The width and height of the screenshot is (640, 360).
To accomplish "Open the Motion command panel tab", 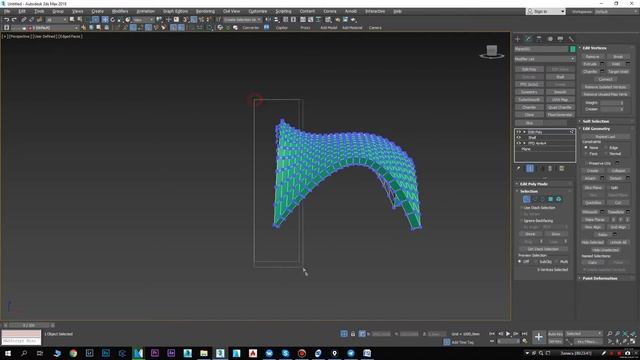I will coord(550,39).
